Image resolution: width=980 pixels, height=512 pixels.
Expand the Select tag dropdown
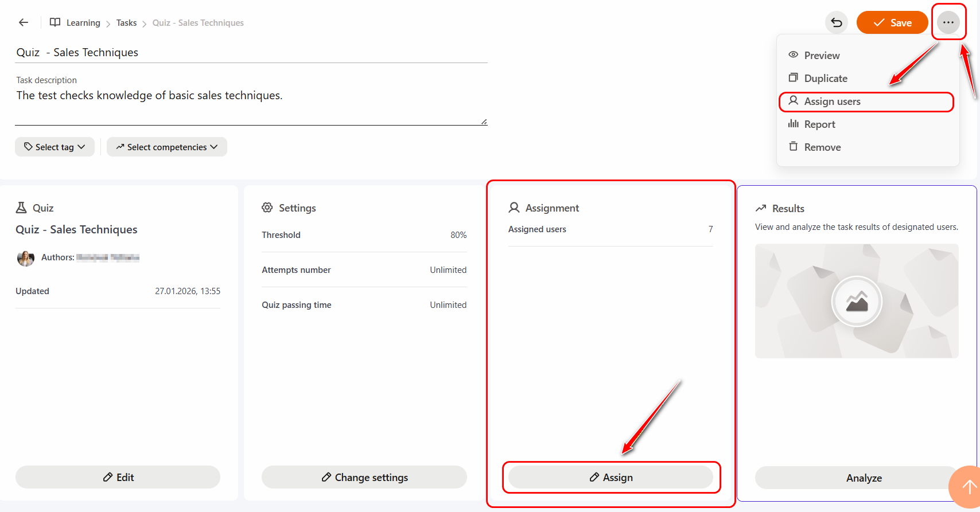(x=55, y=147)
